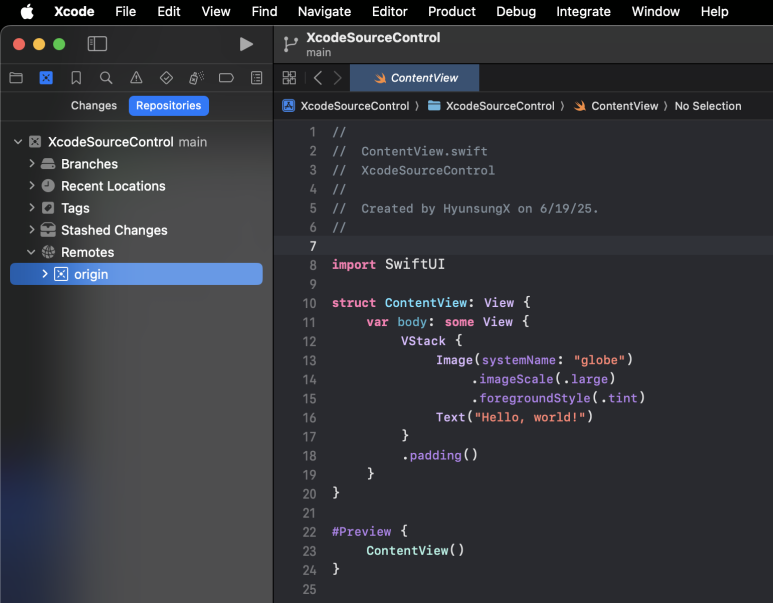
Task: Switch to the Repositories tab
Action: coord(169,106)
